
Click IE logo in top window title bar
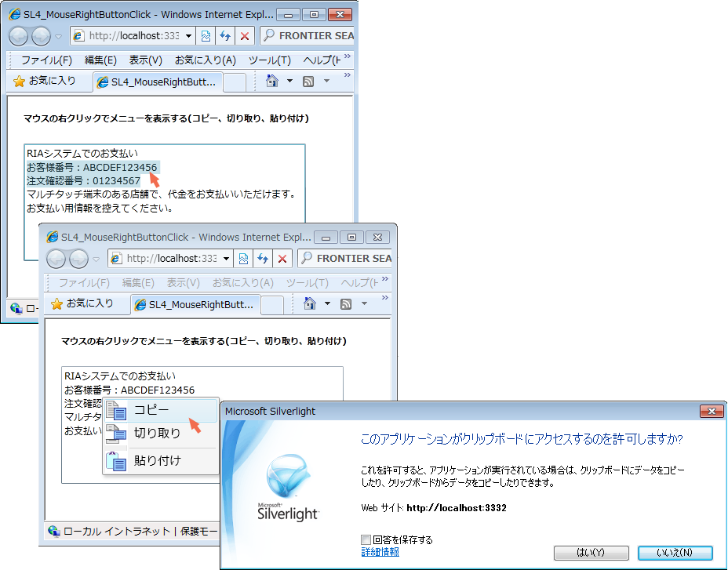(15, 14)
